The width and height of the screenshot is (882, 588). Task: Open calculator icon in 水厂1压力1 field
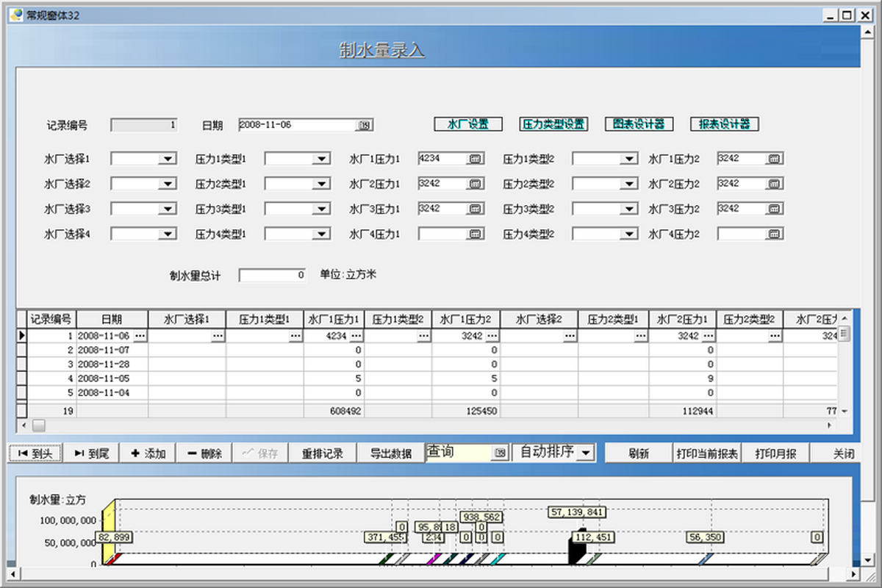[475, 158]
